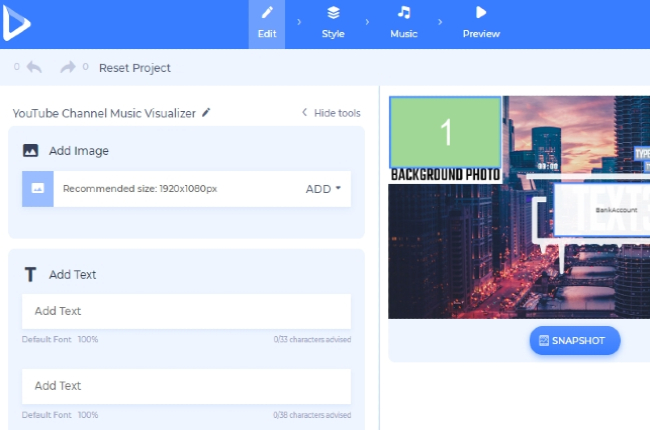Click the app logo in the header
The height and width of the screenshot is (430, 650).
point(17,23)
